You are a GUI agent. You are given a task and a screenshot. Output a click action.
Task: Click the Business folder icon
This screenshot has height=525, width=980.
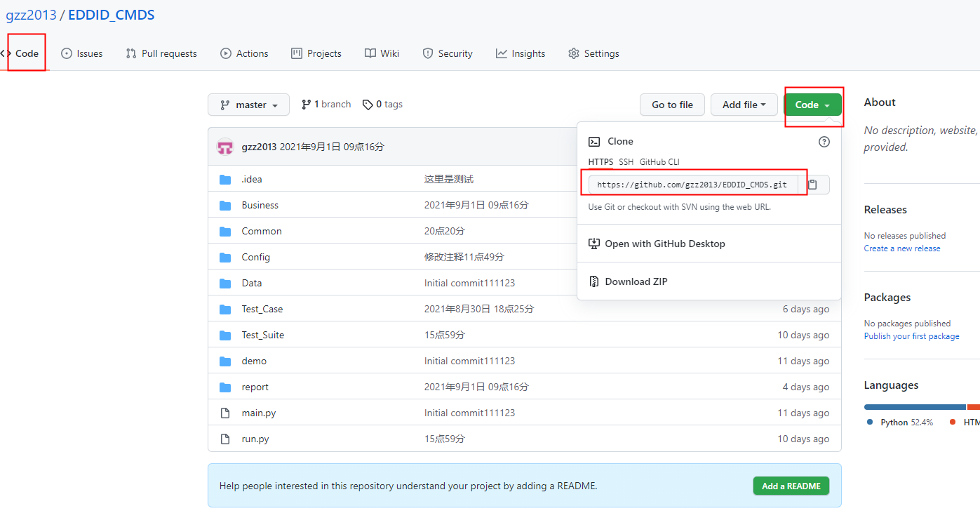(225, 205)
